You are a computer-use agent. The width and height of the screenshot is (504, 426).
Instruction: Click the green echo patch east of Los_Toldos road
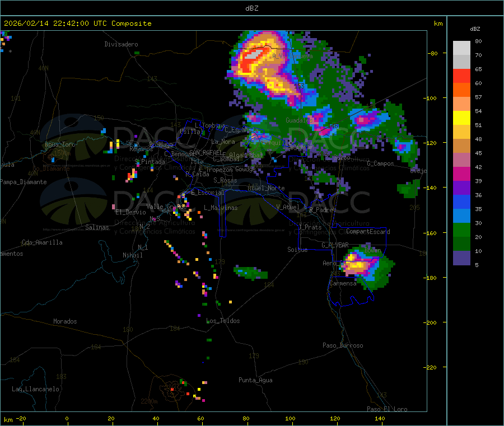click(x=251, y=273)
